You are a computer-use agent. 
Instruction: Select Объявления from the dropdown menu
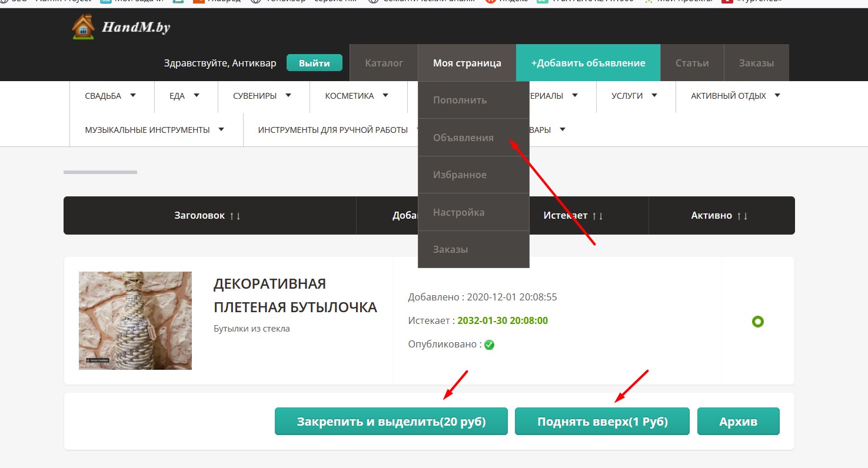coord(463,138)
